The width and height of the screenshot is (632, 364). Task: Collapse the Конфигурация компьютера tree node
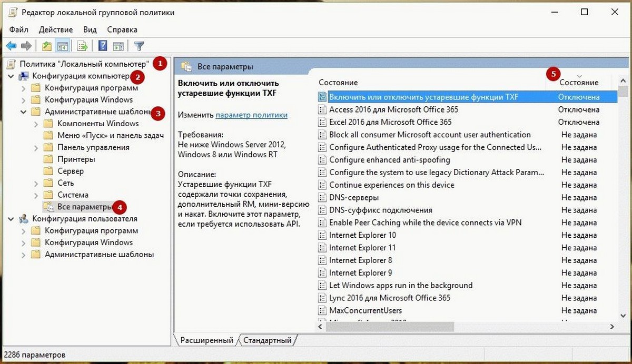(11, 76)
